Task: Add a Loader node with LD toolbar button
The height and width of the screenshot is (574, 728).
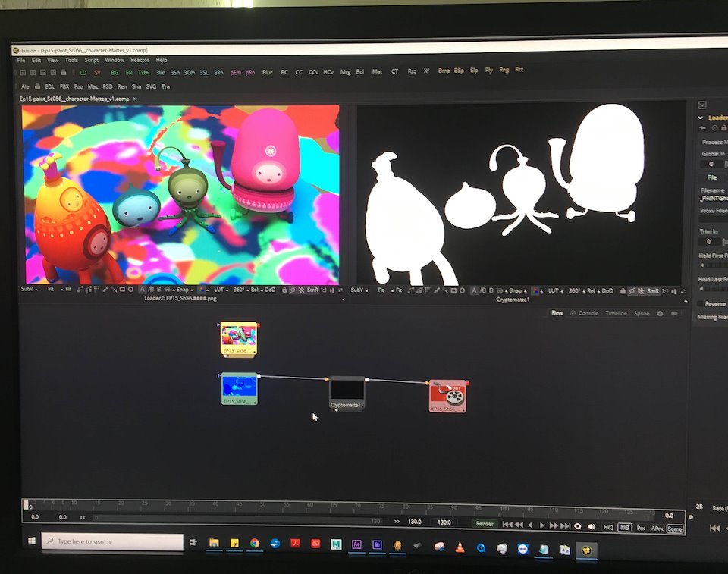Action: pos(83,73)
